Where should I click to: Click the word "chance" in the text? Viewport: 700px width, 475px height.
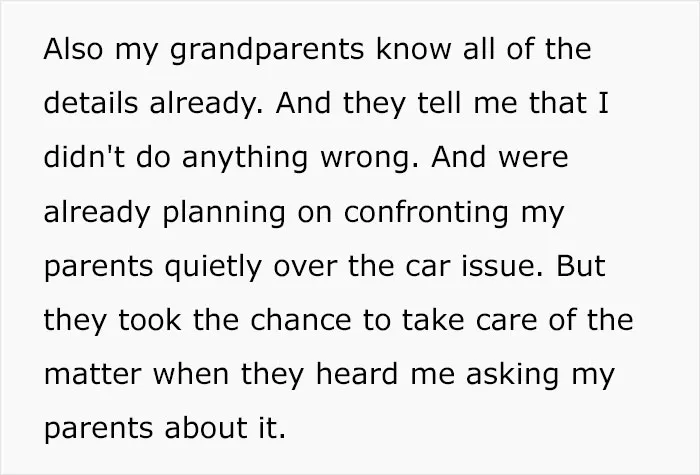(300, 319)
